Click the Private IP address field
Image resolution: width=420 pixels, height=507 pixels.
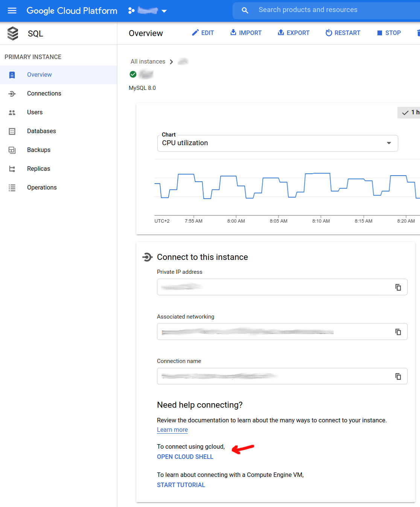point(282,287)
